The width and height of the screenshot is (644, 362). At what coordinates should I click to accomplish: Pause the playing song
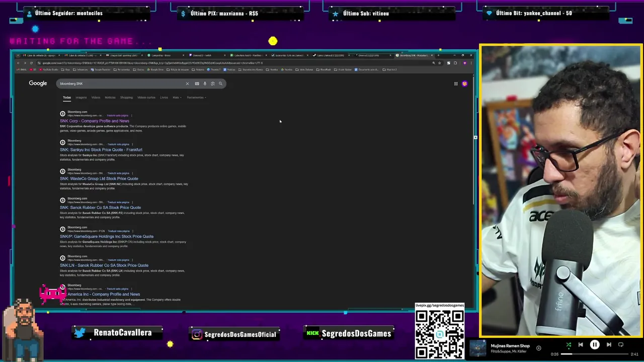595,345
